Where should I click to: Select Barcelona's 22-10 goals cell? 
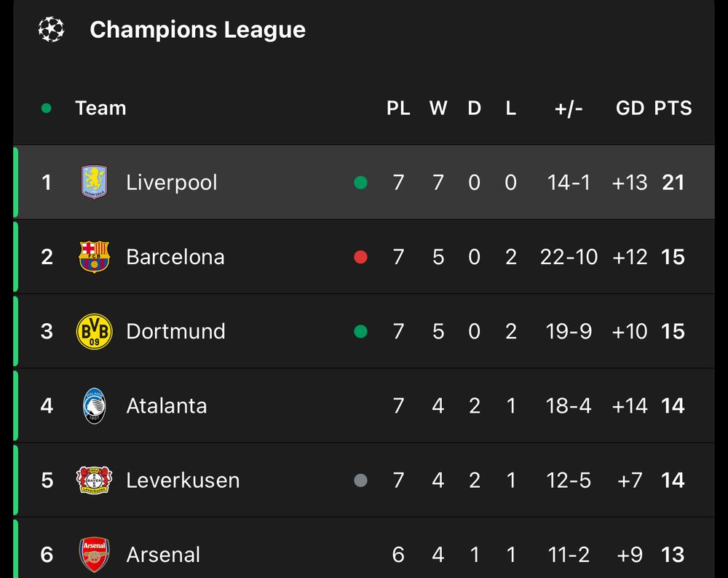pyautogui.click(x=569, y=257)
